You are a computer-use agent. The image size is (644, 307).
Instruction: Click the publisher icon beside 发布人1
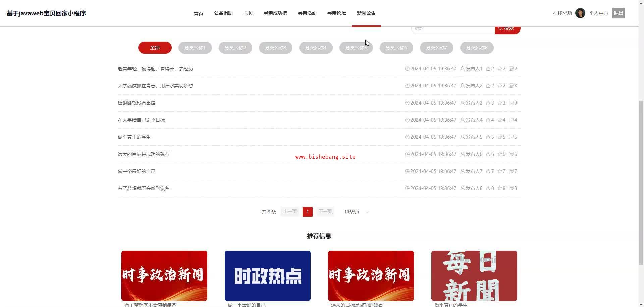[x=463, y=69]
